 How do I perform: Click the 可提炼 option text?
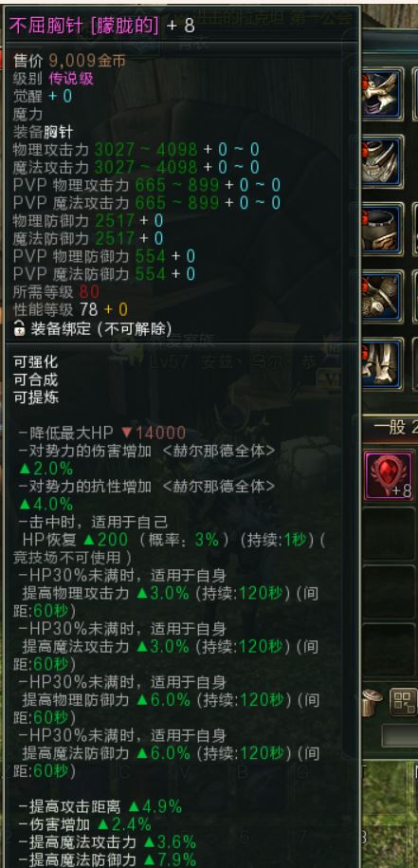click(x=35, y=397)
